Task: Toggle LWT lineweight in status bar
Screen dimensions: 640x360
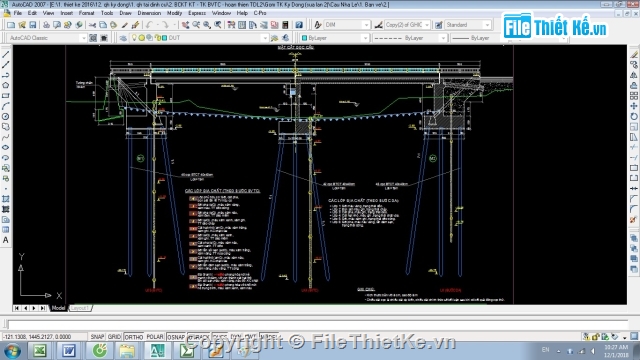Action: tap(250, 337)
